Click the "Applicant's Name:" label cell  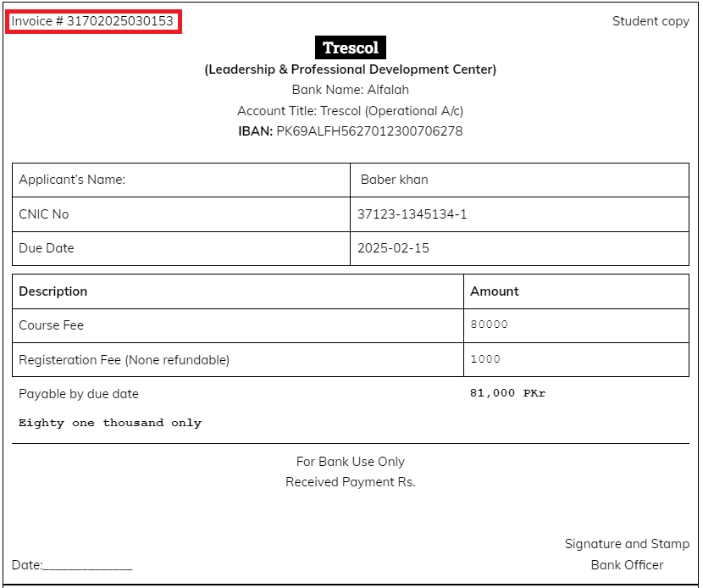[181, 180]
